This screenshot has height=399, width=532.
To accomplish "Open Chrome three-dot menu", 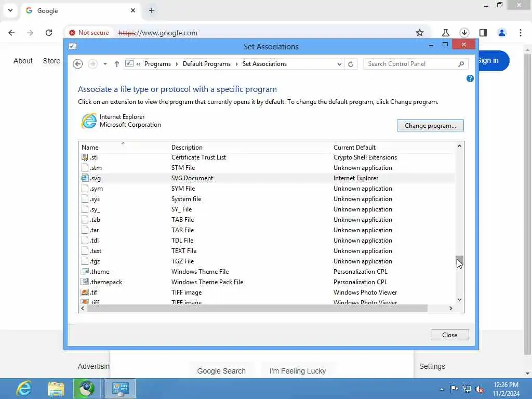I will [x=521, y=33].
